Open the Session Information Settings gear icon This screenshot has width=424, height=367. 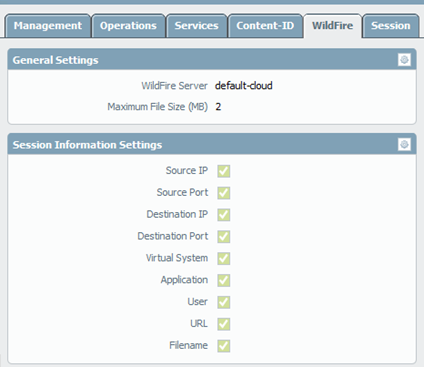404,145
